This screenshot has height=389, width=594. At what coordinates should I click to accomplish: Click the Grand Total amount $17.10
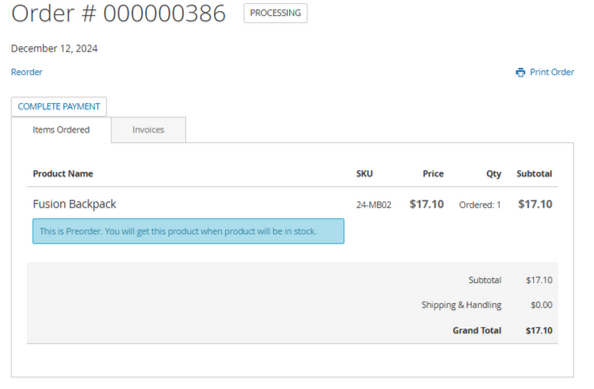pos(539,331)
